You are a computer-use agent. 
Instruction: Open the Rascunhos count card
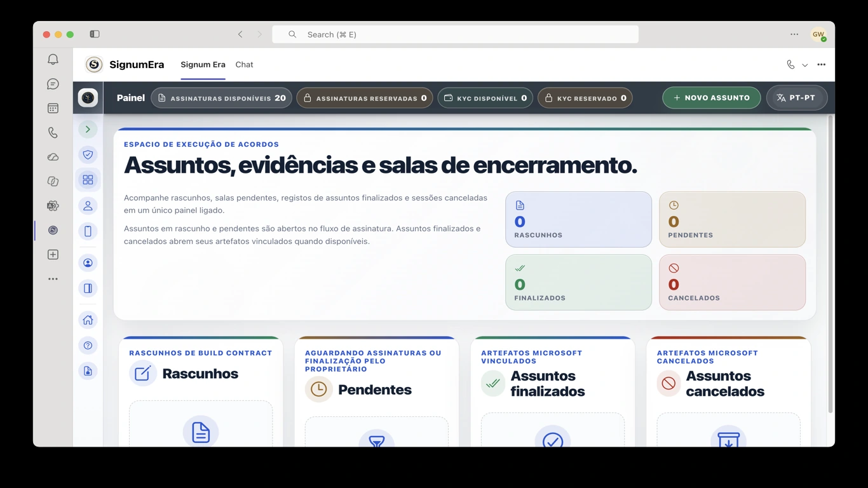(x=578, y=219)
